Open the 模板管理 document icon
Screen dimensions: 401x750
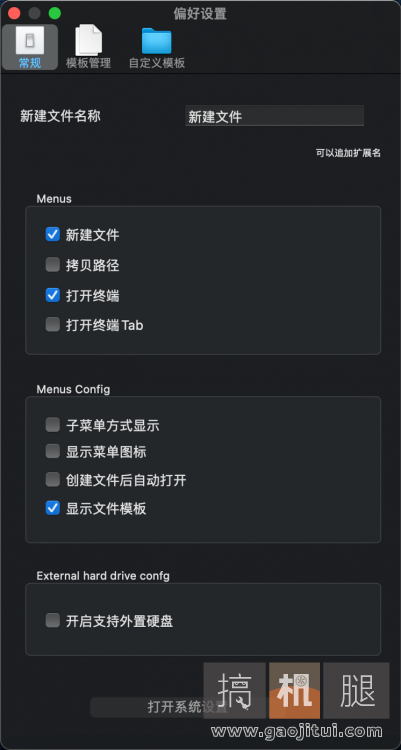tap(89, 40)
